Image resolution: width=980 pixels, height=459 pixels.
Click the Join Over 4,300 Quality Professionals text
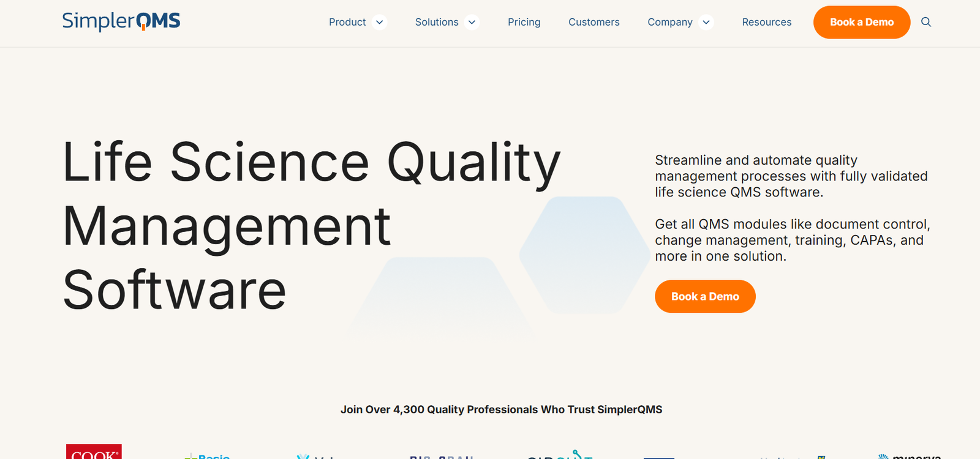point(501,409)
